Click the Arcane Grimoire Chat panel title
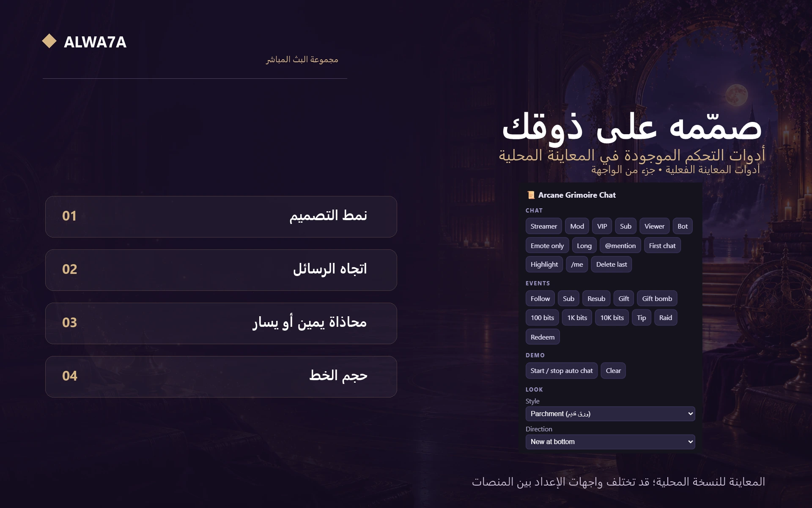This screenshot has width=812, height=508. tap(577, 195)
